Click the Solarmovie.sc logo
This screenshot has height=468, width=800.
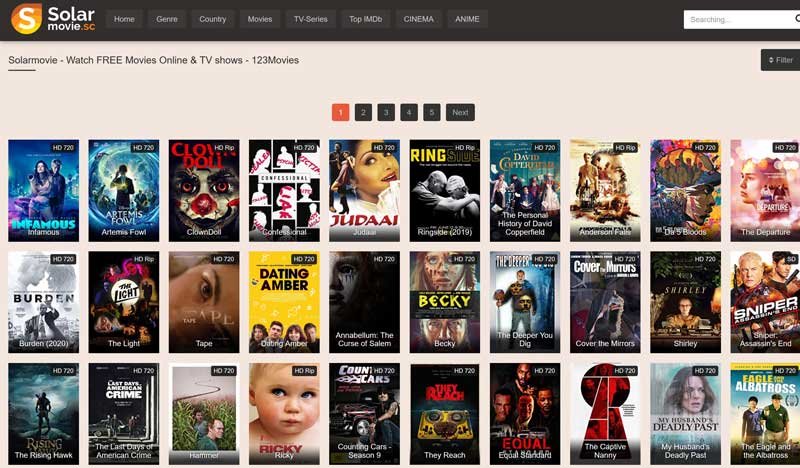pos(53,19)
